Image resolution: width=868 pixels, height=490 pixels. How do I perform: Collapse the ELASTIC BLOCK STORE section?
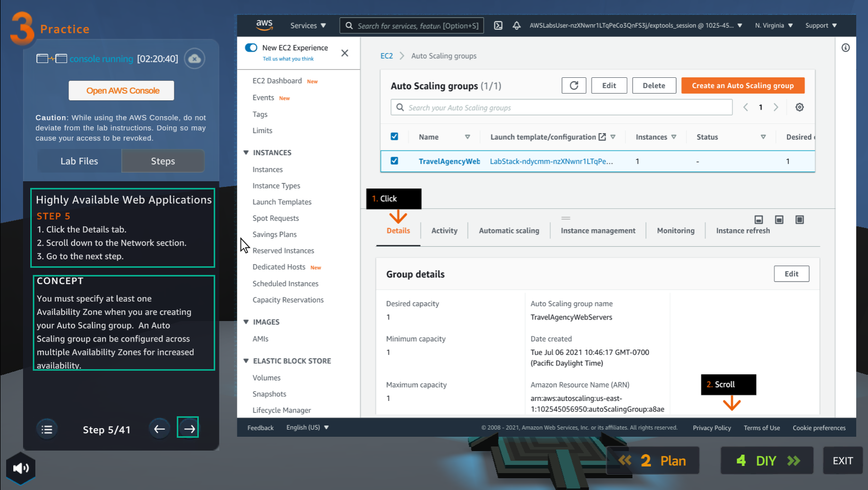coord(246,361)
